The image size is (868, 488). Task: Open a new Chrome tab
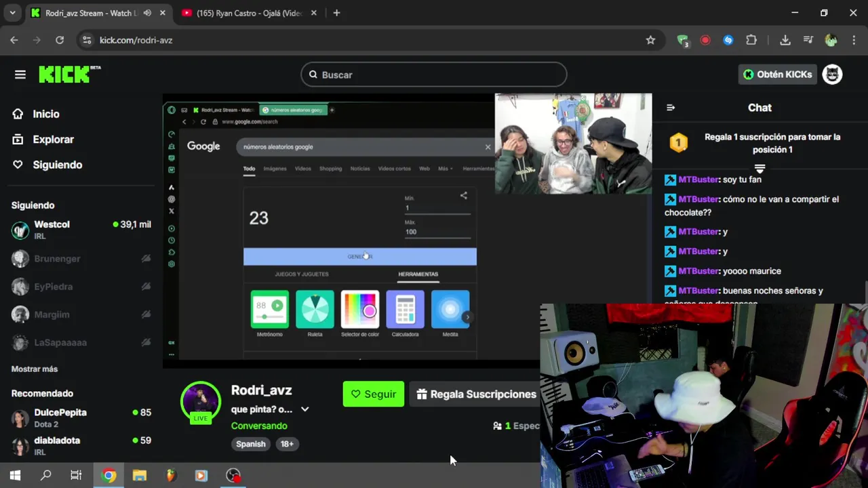point(336,13)
